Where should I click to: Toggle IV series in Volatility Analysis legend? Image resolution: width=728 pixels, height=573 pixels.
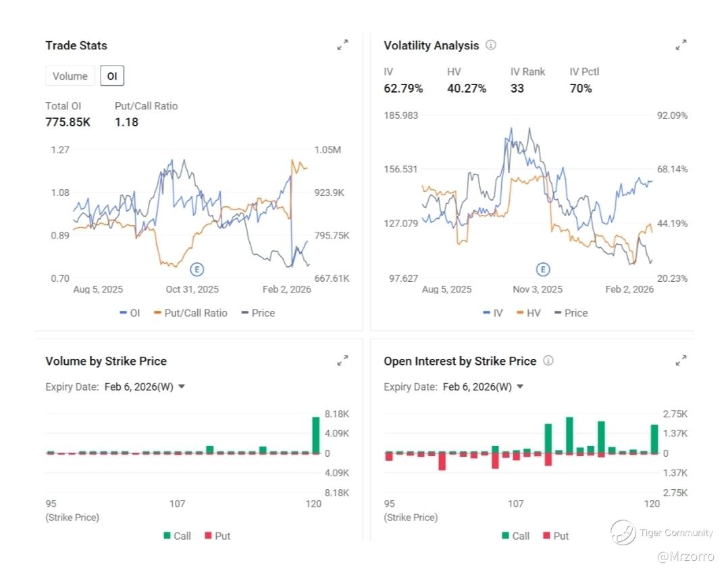click(494, 313)
